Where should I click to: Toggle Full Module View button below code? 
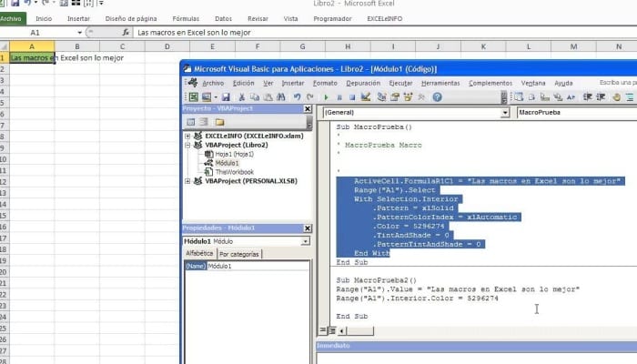[331, 330]
